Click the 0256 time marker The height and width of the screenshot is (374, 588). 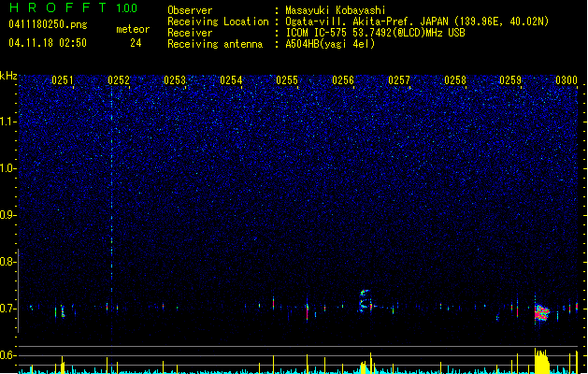tap(343, 80)
